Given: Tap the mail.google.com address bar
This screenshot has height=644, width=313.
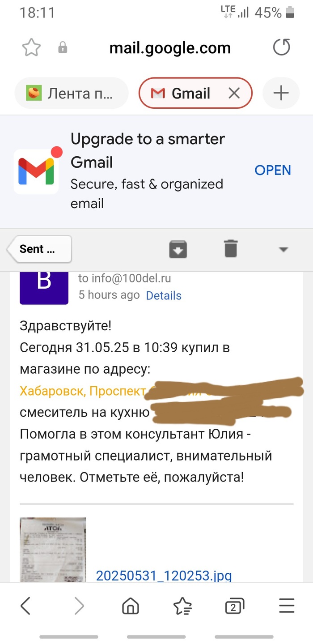Looking at the screenshot, I should click(170, 47).
